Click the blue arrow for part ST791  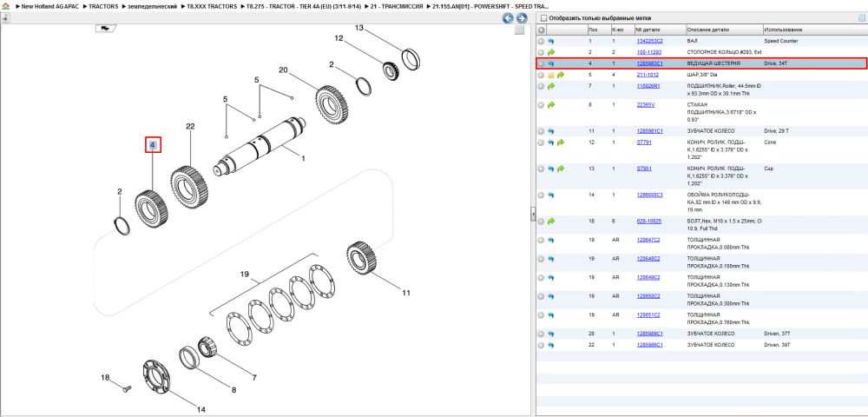click(x=551, y=142)
